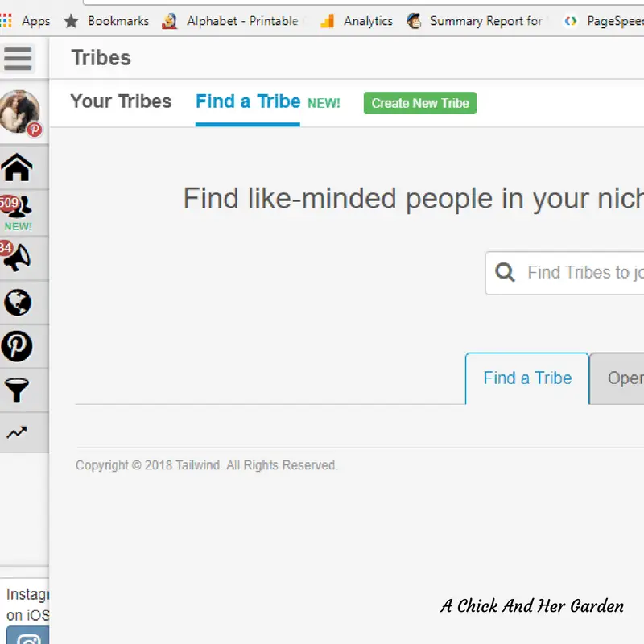Click the Find like-minded people heading

[414, 199]
